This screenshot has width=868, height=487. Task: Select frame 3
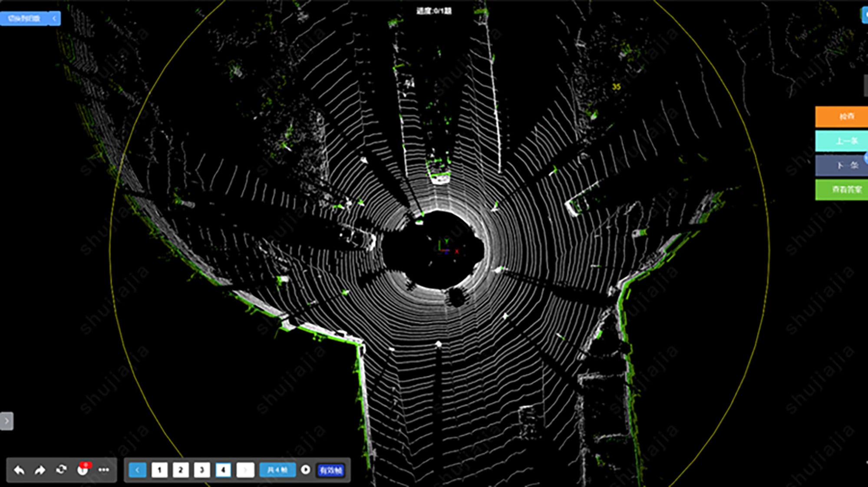[202, 470]
